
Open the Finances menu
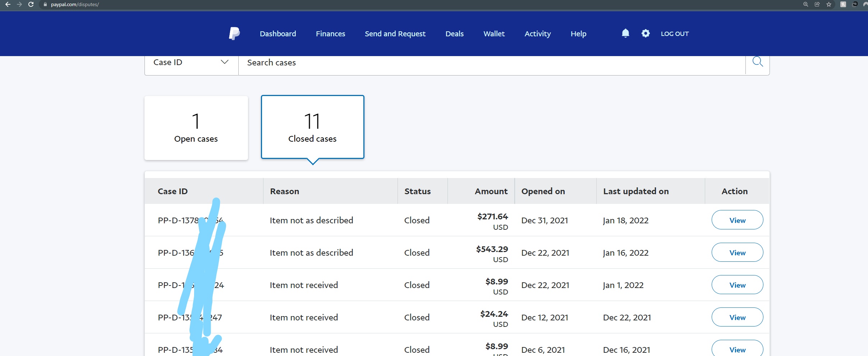point(330,34)
